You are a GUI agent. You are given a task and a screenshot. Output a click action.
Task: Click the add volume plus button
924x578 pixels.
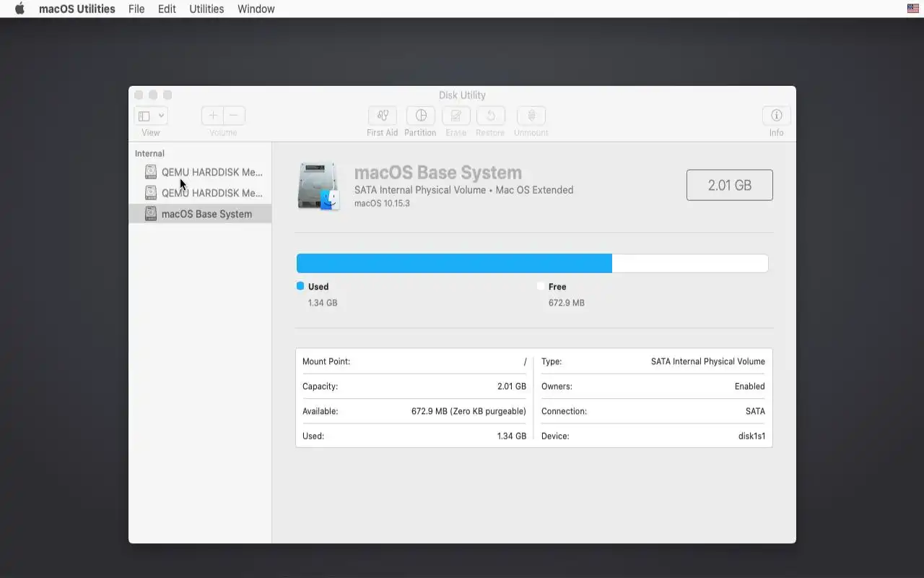(x=212, y=116)
